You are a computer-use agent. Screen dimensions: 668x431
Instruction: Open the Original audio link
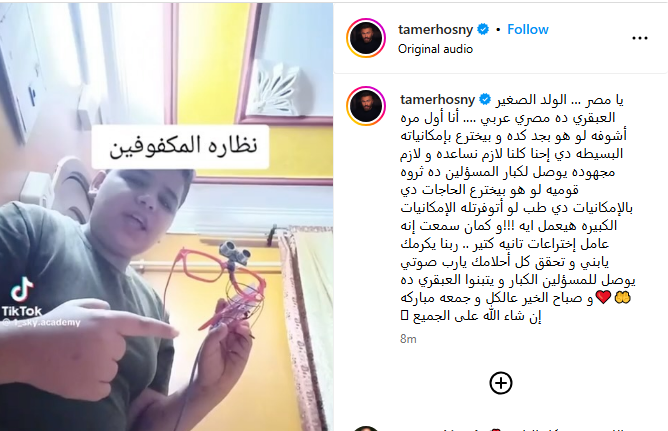(435, 49)
